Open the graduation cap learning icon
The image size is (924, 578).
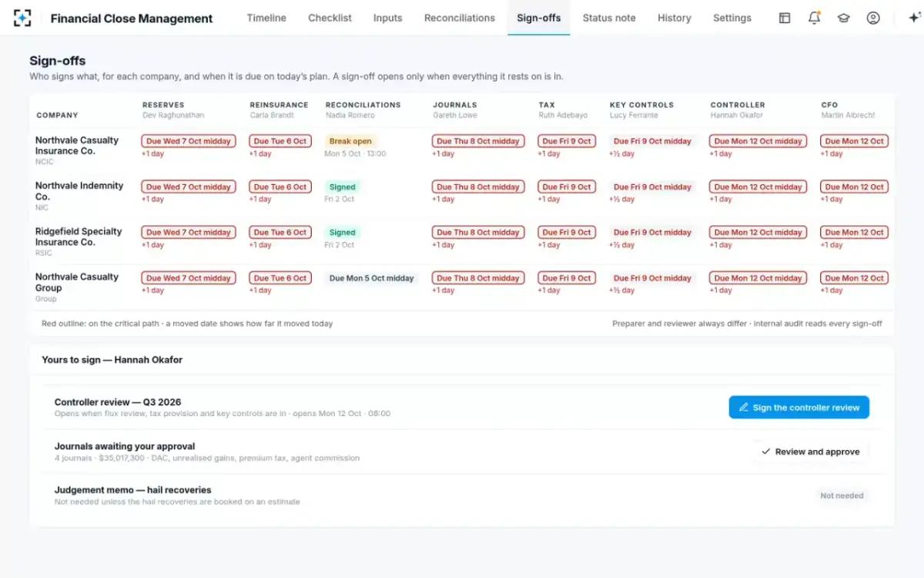pos(843,18)
